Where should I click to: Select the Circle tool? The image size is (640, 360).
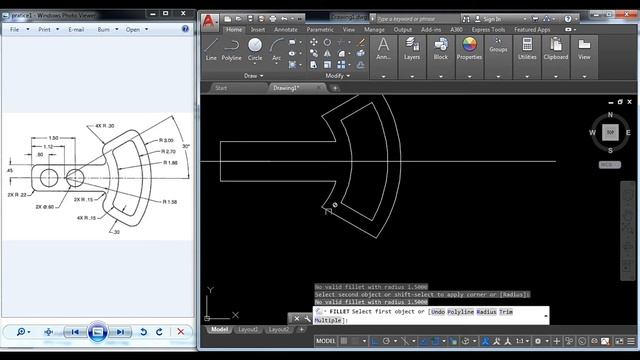255,49
